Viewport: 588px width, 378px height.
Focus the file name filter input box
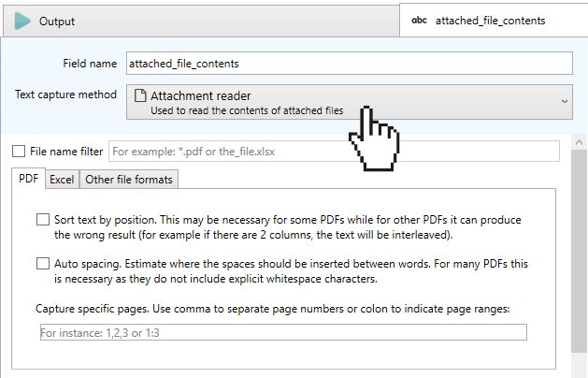tap(334, 152)
